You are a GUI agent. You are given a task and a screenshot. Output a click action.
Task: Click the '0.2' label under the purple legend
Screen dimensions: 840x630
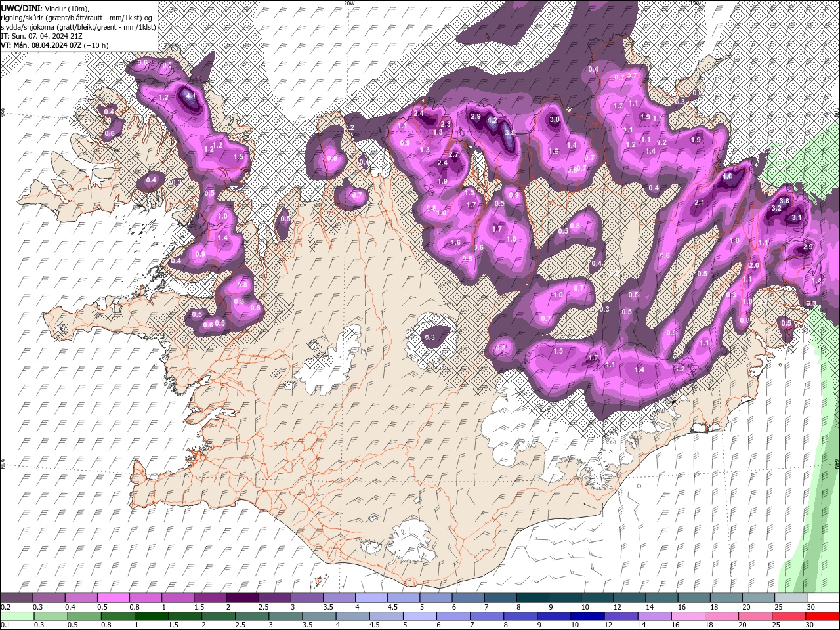click(x=6, y=607)
